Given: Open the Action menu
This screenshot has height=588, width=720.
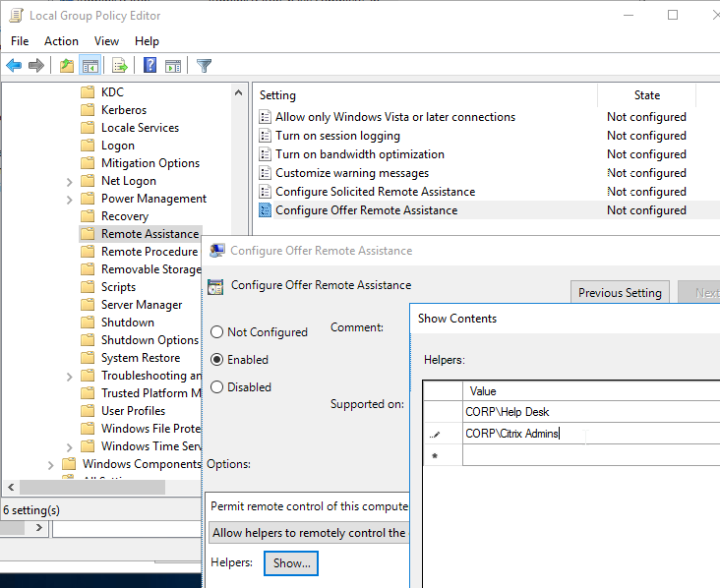Looking at the screenshot, I should 61,41.
